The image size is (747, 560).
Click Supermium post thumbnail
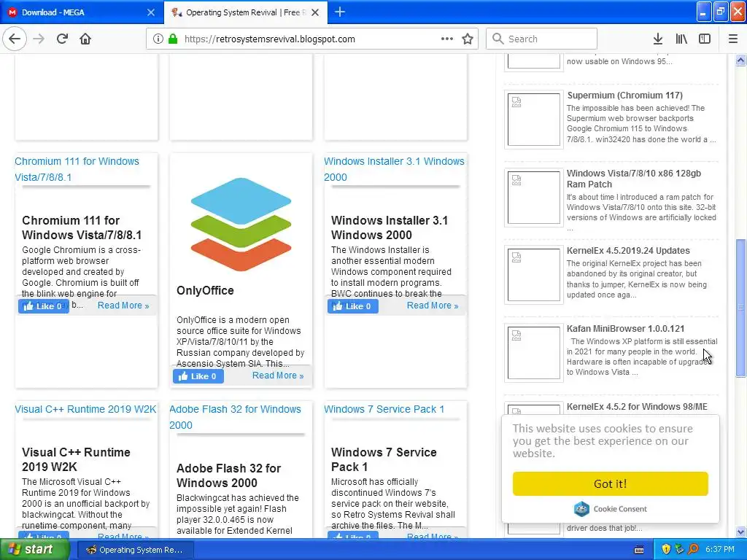tap(533, 119)
